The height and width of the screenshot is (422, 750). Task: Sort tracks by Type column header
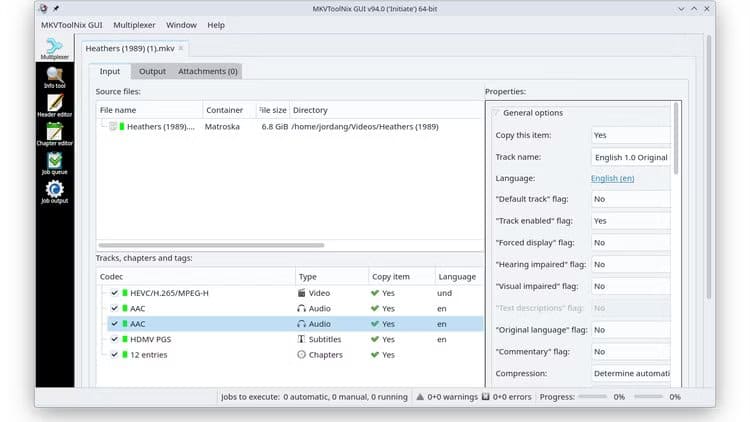pyautogui.click(x=332, y=277)
